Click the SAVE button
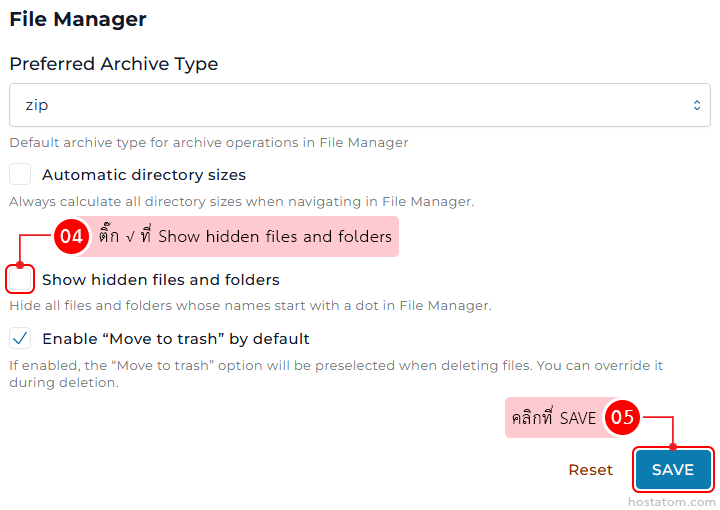The image size is (720, 510). (673, 470)
